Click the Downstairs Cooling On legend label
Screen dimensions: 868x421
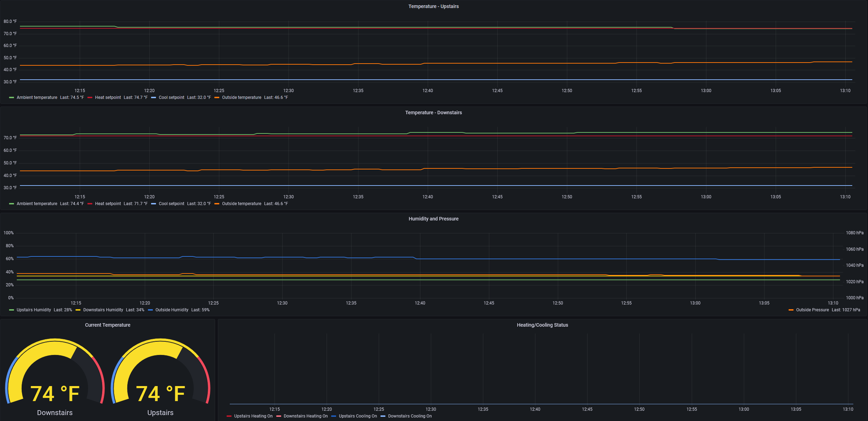coord(410,416)
